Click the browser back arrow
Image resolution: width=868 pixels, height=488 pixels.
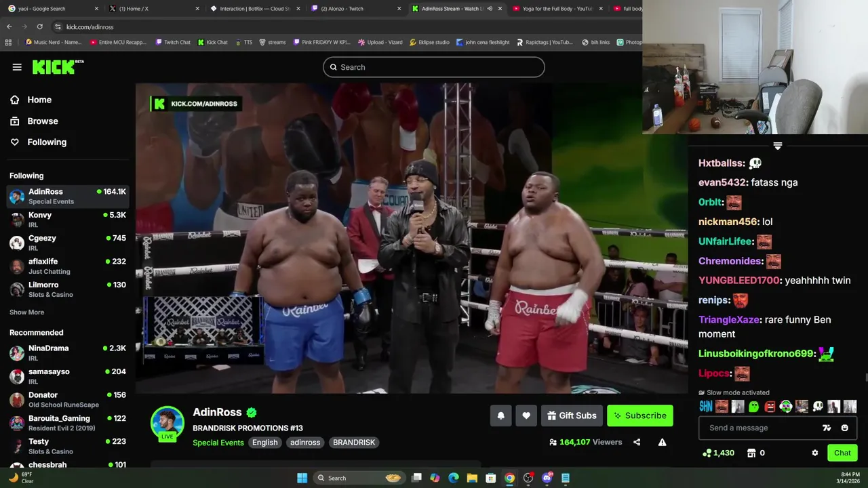point(9,26)
